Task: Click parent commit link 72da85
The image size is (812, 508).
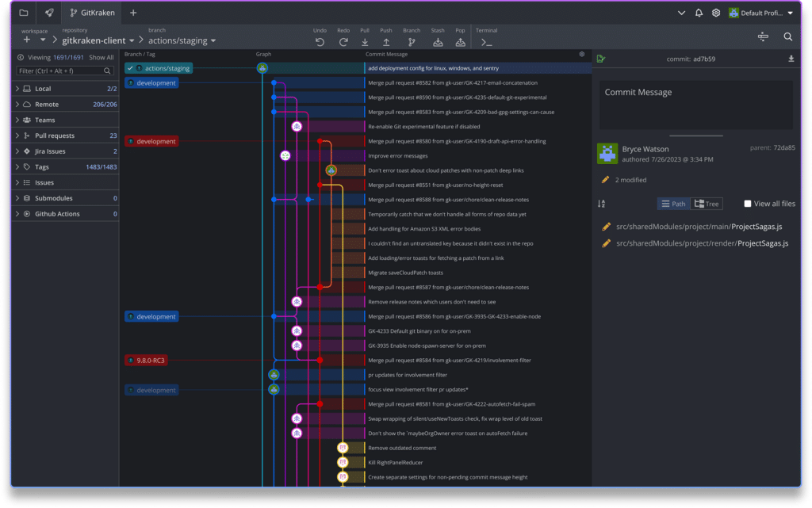Action: [783, 148]
